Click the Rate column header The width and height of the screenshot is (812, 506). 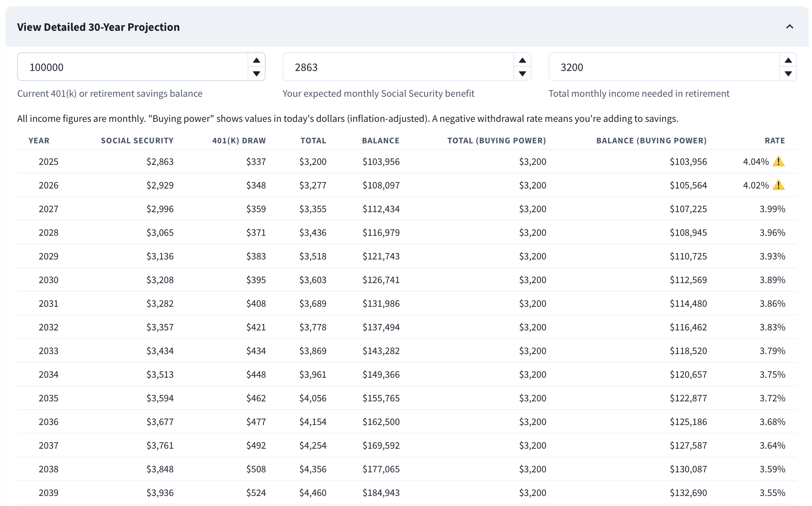click(774, 141)
